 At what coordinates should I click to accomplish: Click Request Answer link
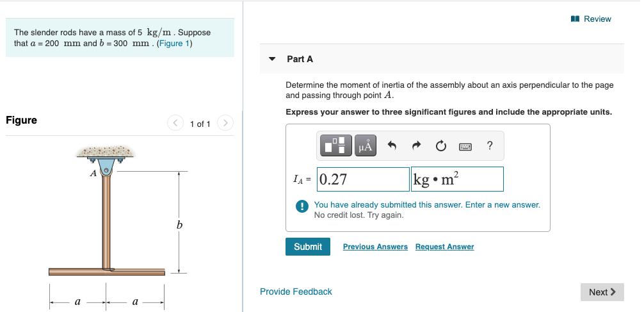click(444, 247)
